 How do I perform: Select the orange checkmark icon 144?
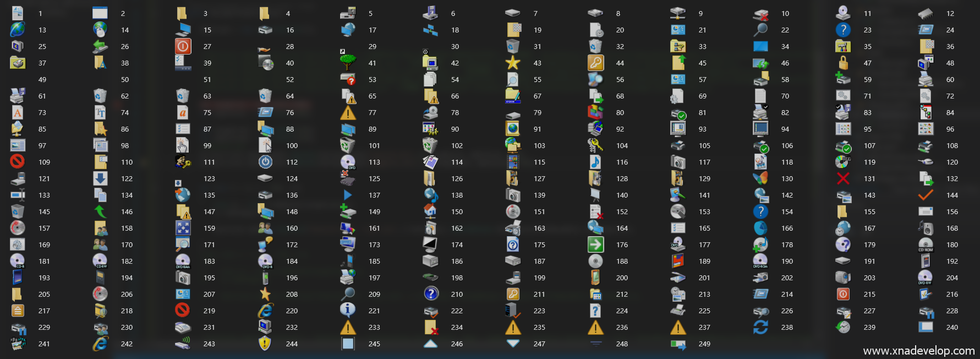[x=926, y=195]
